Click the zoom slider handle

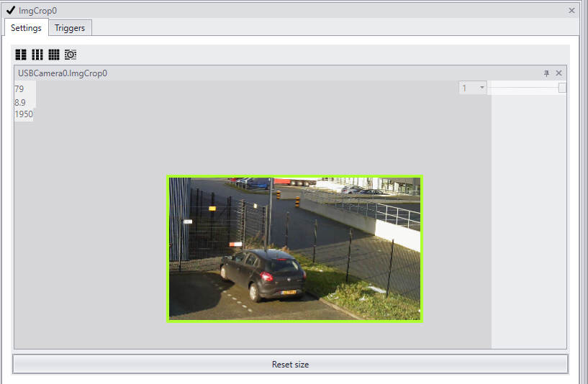point(562,88)
